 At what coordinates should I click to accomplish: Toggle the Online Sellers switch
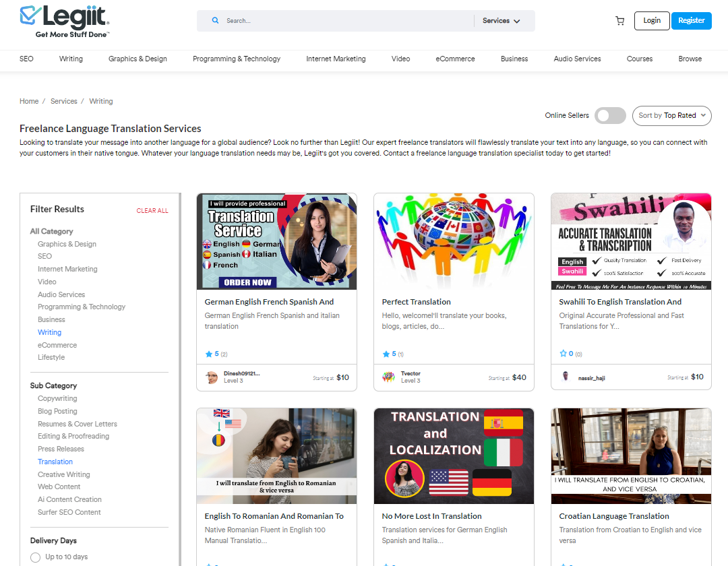pos(610,115)
